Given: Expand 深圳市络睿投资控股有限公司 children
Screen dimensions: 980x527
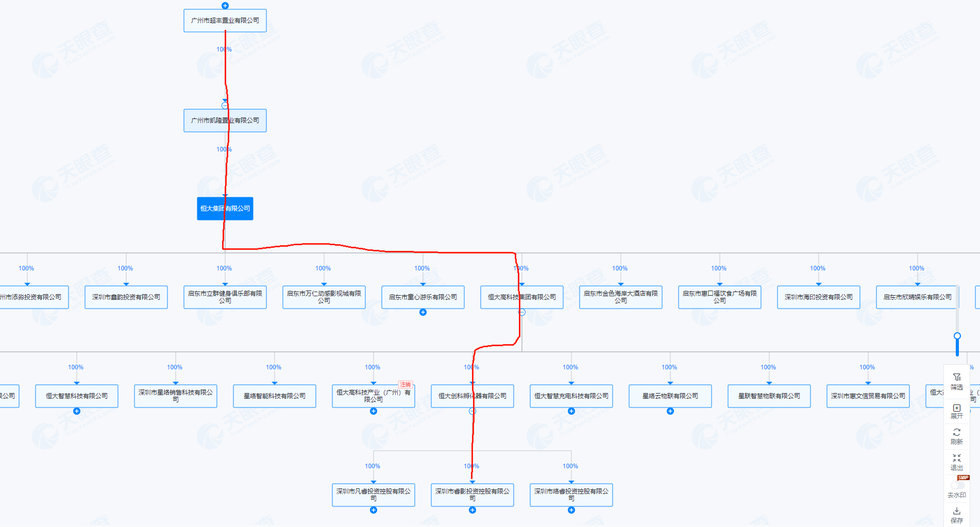Looking at the screenshot, I should coord(571,510).
